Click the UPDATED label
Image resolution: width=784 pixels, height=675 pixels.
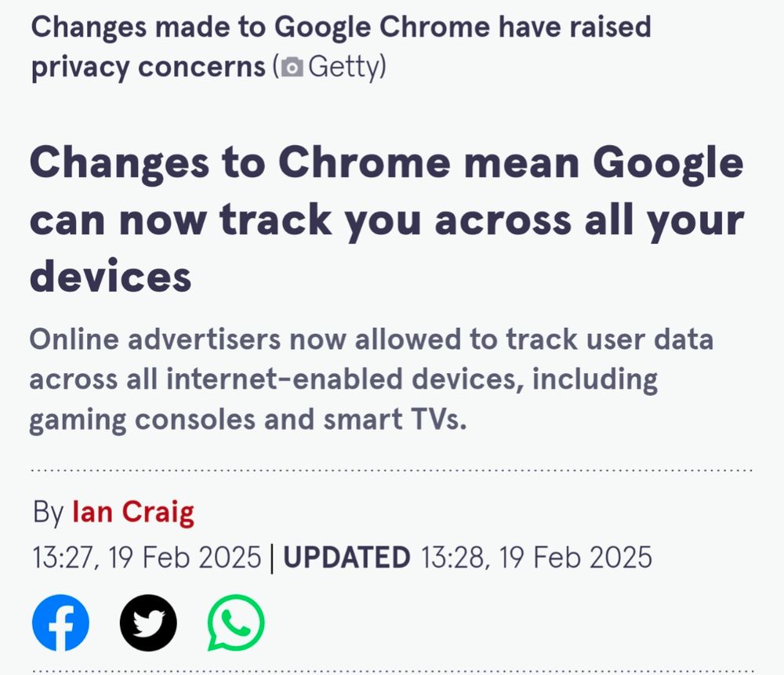point(347,557)
